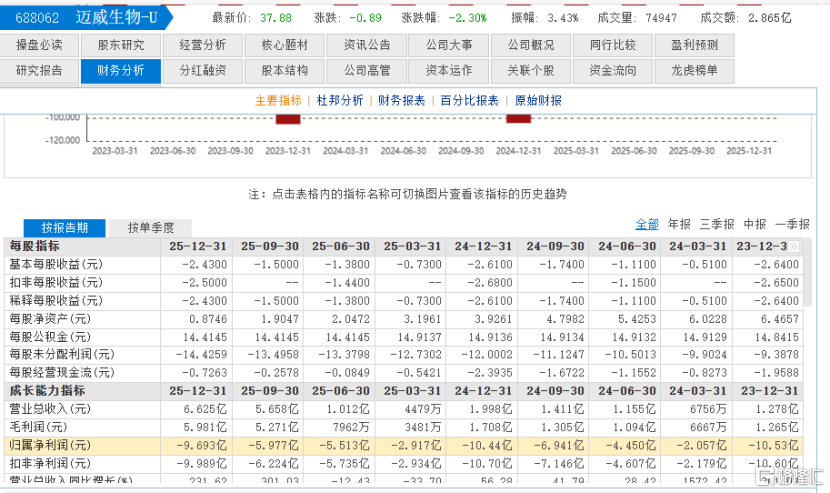Screen dimensions: 830x493
Task: Show trend for 每股未分配利润(元)
Action: [x=62, y=354]
